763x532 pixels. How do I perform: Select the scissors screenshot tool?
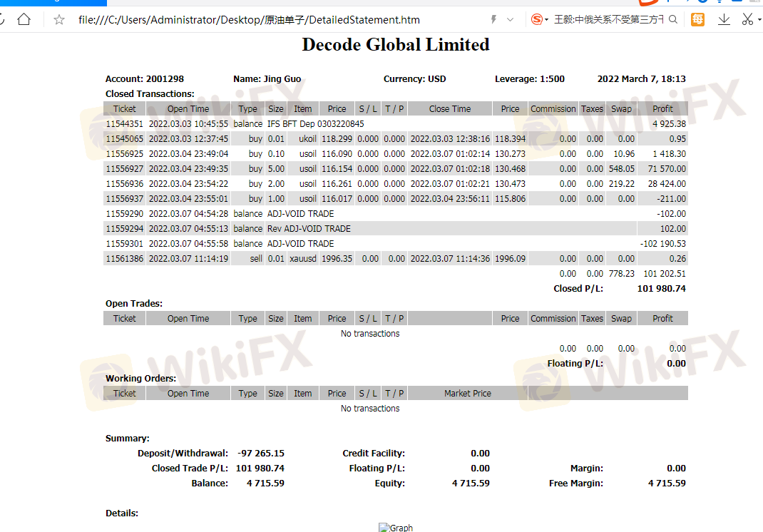click(x=747, y=19)
